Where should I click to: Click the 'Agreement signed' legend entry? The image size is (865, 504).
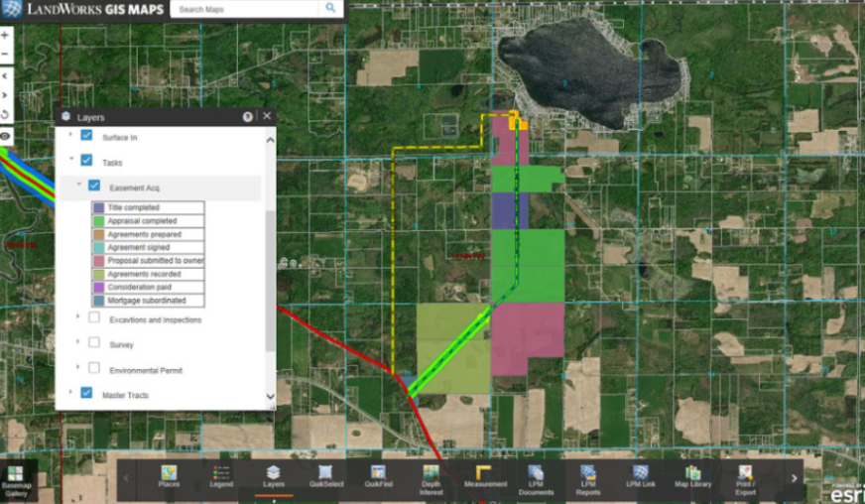pos(148,247)
